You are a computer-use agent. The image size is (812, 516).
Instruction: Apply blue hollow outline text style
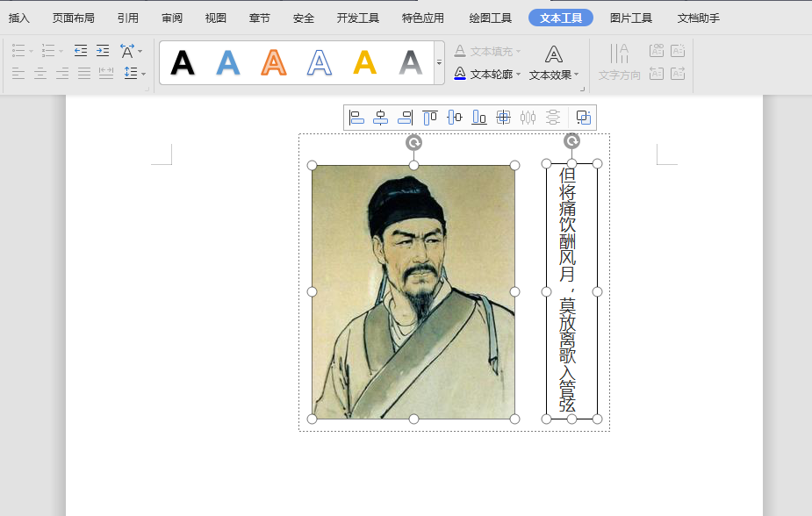point(319,63)
